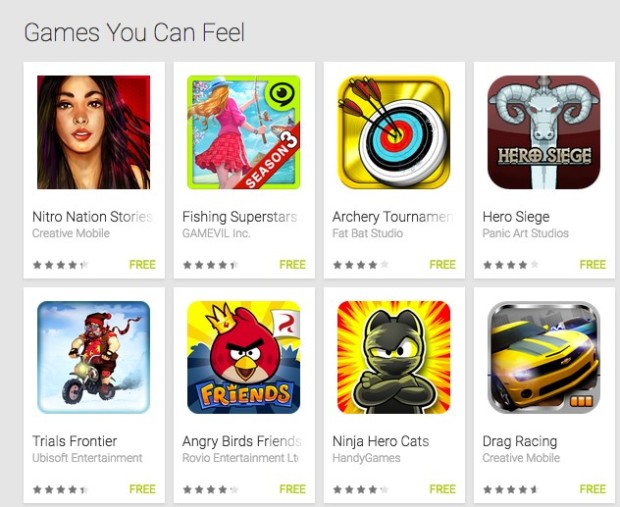Click the star rating of Ninja Hero Cats
The width and height of the screenshot is (620, 507).
click(x=361, y=490)
